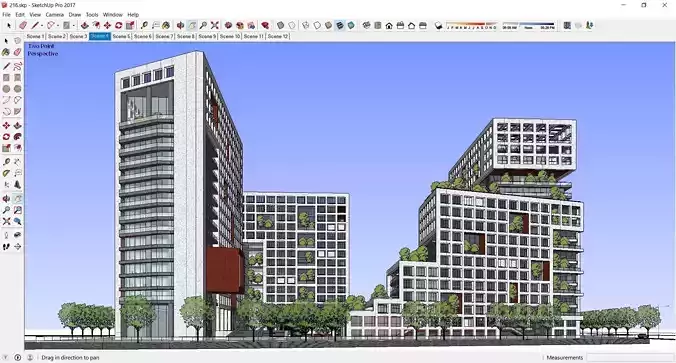Image resolution: width=676 pixels, height=363 pixels.
Task: Toggle Back Edges style
Action: tap(292, 25)
